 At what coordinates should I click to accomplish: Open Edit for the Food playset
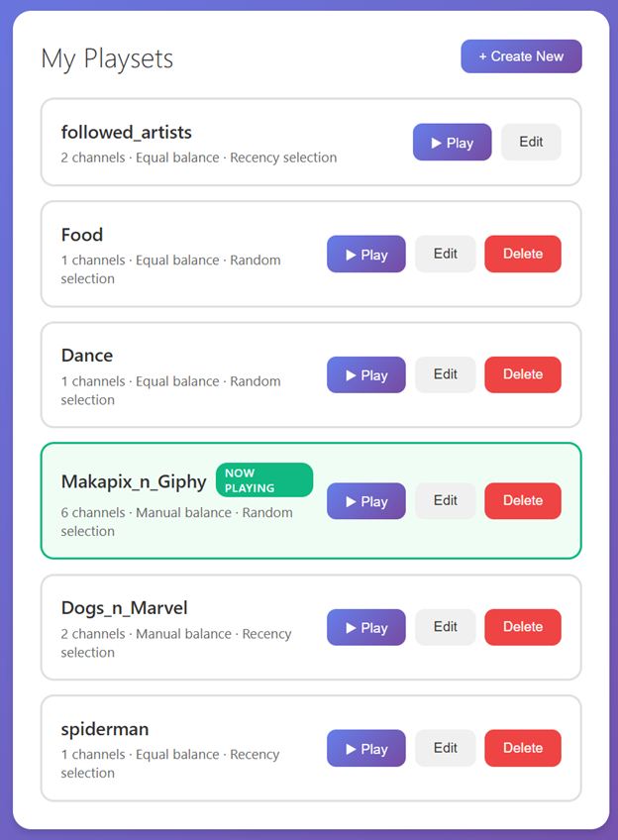pyautogui.click(x=445, y=254)
